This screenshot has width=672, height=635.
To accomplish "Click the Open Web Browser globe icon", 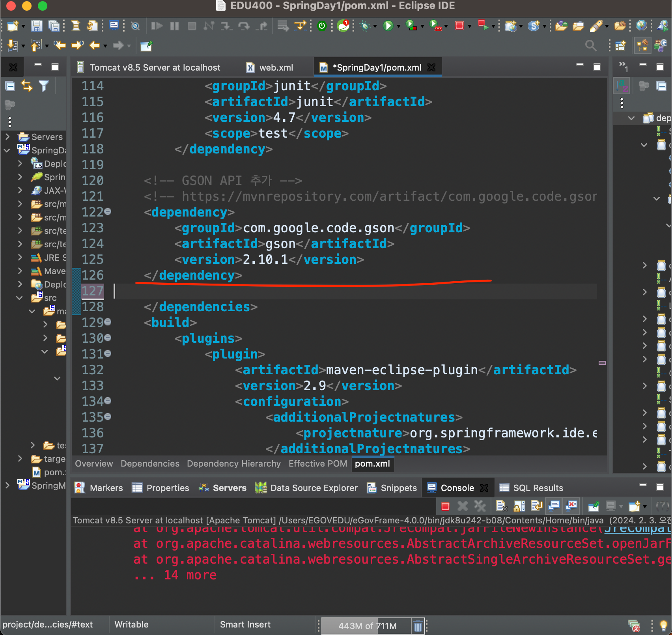I will click(x=642, y=26).
